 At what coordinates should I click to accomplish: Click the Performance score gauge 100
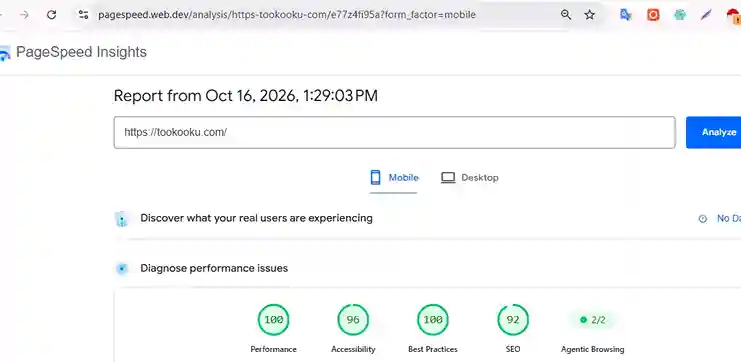[273, 320]
